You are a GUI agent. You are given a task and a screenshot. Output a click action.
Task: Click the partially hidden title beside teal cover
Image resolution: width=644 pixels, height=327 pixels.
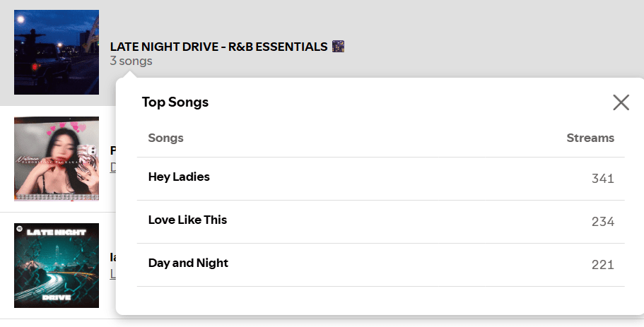[112, 257]
